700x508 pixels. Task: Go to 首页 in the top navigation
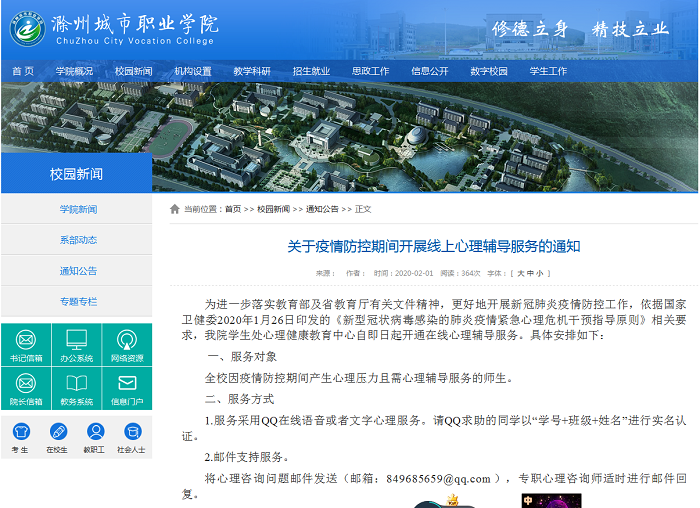tap(22, 71)
